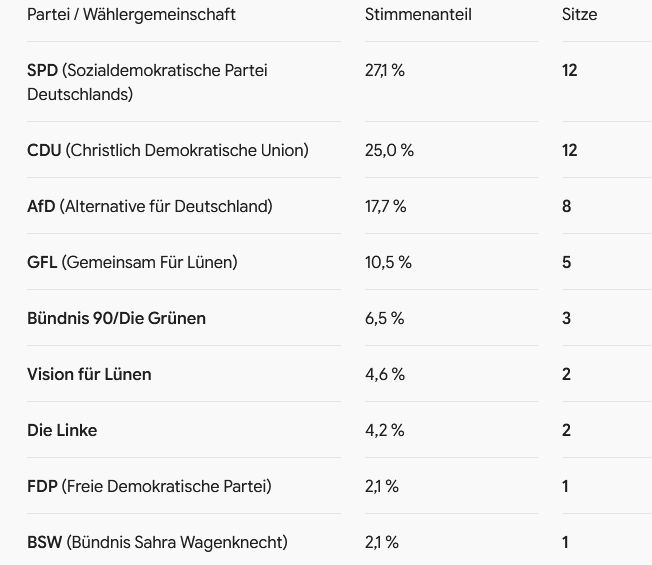Click the 'Stimmenanteil' column header
This screenshot has width=652, height=565.
(418, 15)
